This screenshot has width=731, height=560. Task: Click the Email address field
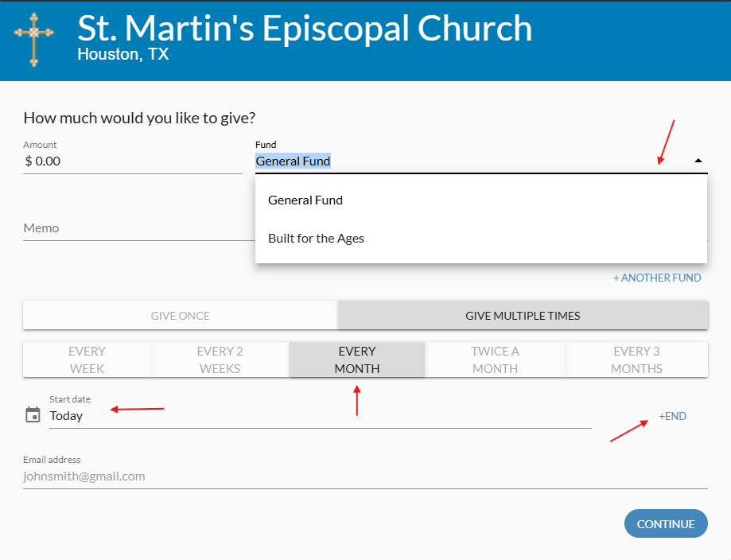point(366,476)
